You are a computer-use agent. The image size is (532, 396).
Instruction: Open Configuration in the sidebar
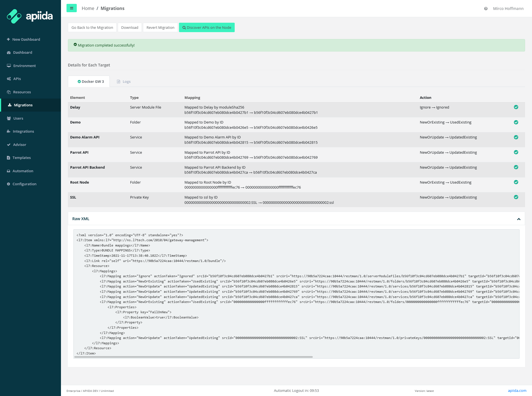pyautogui.click(x=24, y=184)
